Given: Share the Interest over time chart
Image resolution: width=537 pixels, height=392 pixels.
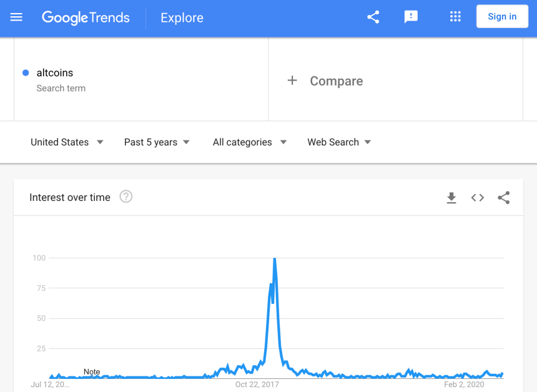Looking at the screenshot, I should [503, 197].
